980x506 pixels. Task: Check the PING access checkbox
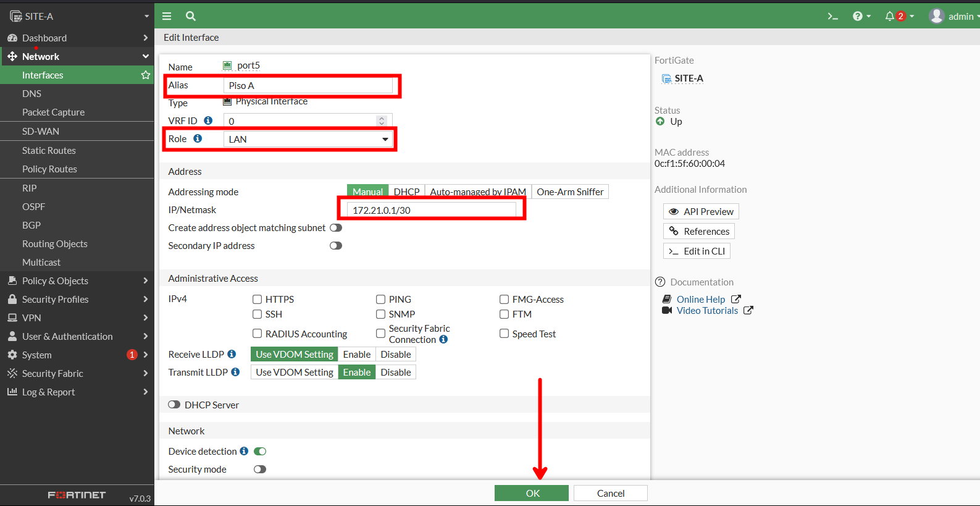381,299
